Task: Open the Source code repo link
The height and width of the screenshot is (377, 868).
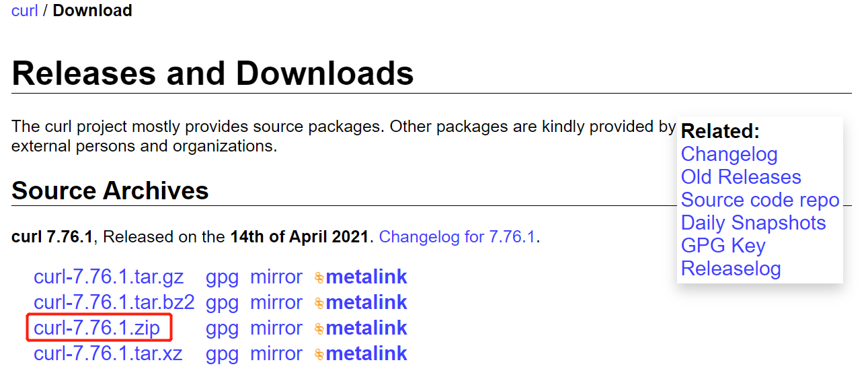Action: point(760,200)
